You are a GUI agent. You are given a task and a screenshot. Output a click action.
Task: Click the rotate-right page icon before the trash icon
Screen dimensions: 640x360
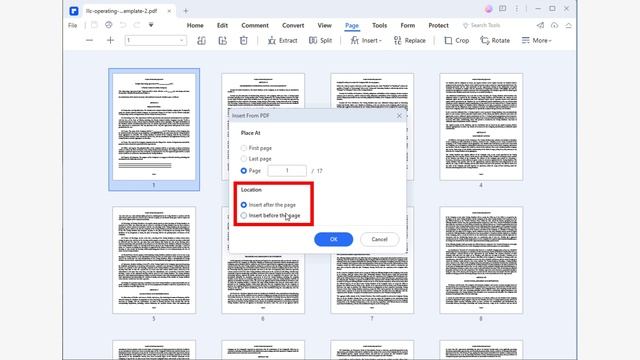tap(222, 40)
